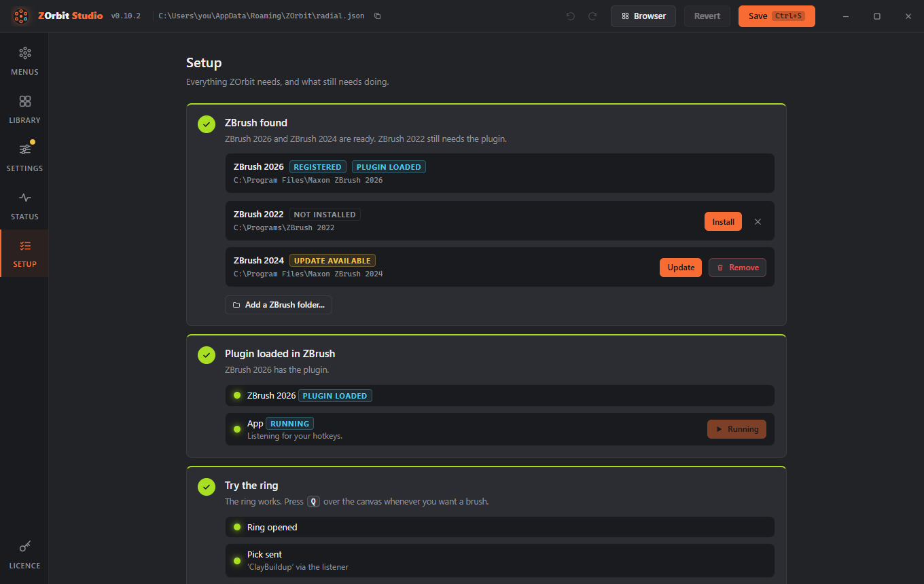Click the Setup page heading
The height and width of the screenshot is (584, 924).
tap(204, 63)
